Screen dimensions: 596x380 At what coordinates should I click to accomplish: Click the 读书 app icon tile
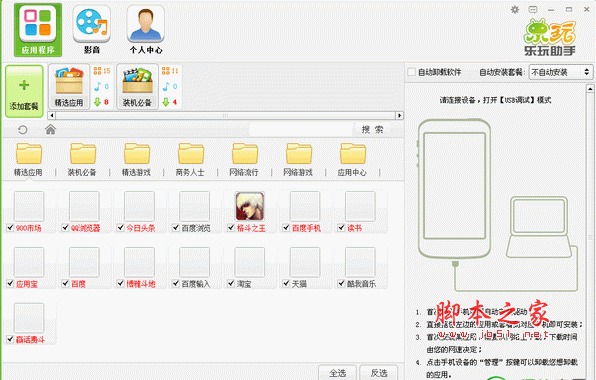pos(360,206)
